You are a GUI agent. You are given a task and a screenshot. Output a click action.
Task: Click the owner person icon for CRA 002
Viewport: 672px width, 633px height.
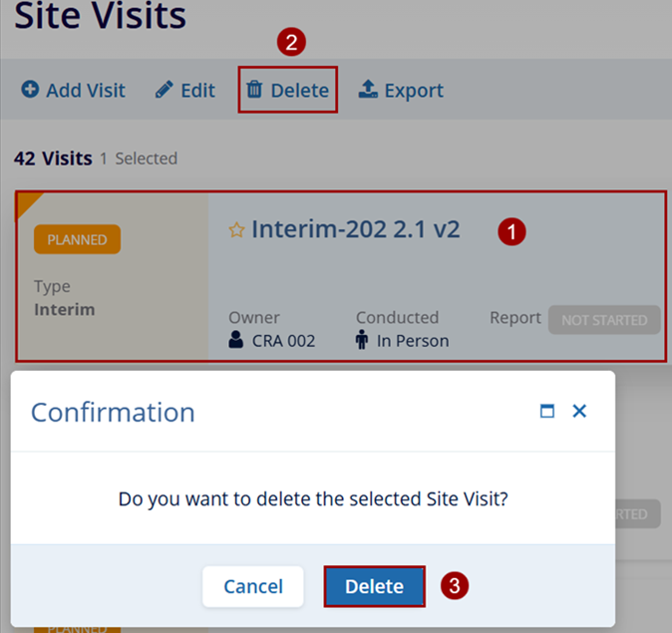[236, 341]
